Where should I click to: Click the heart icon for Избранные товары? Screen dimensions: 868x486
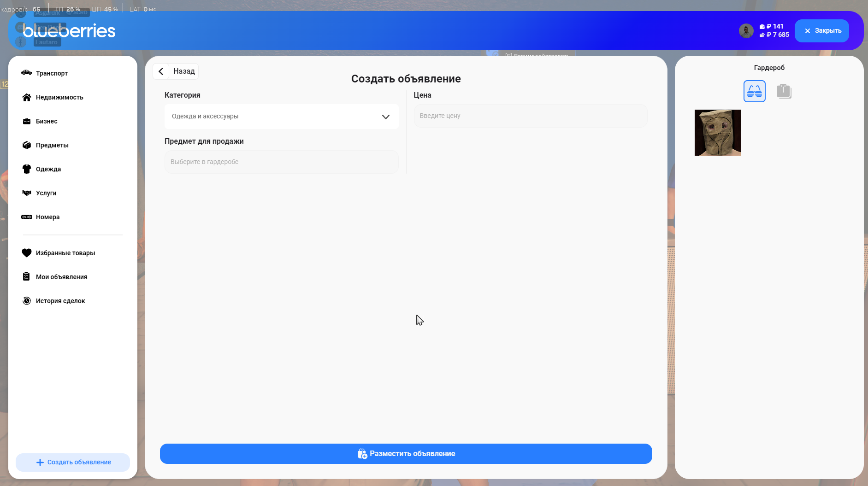coord(27,253)
